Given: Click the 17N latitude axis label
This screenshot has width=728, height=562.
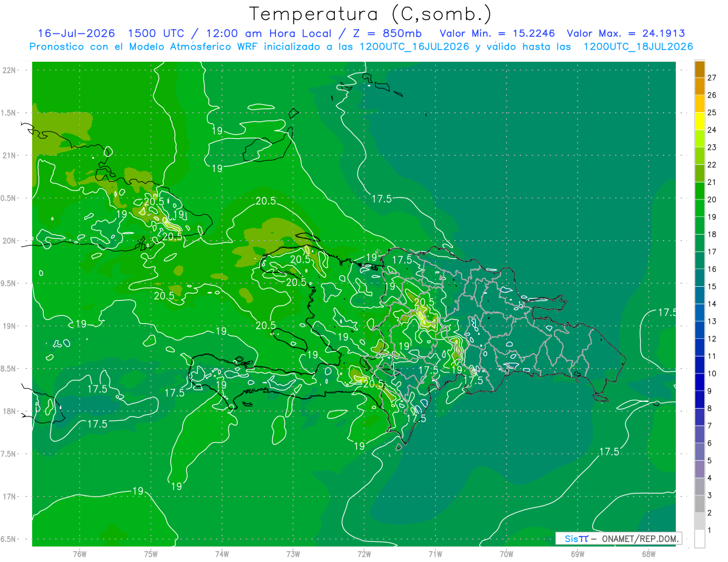Looking at the screenshot, I should (x=9, y=497).
